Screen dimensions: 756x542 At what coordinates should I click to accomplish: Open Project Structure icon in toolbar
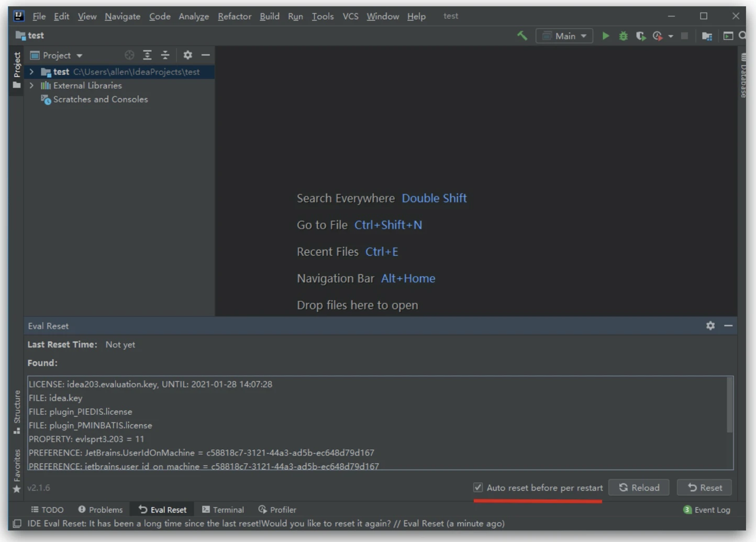tap(707, 36)
